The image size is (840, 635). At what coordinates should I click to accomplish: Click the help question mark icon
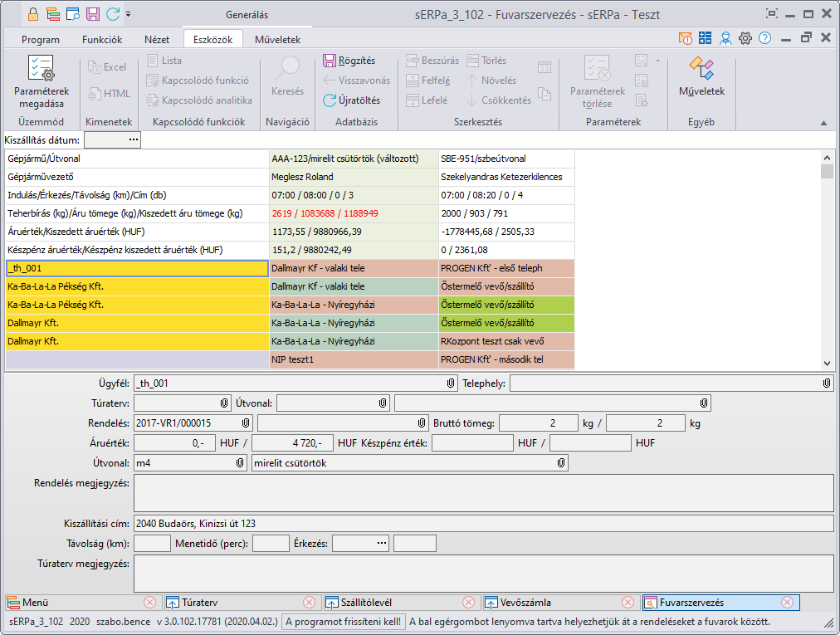point(764,38)
